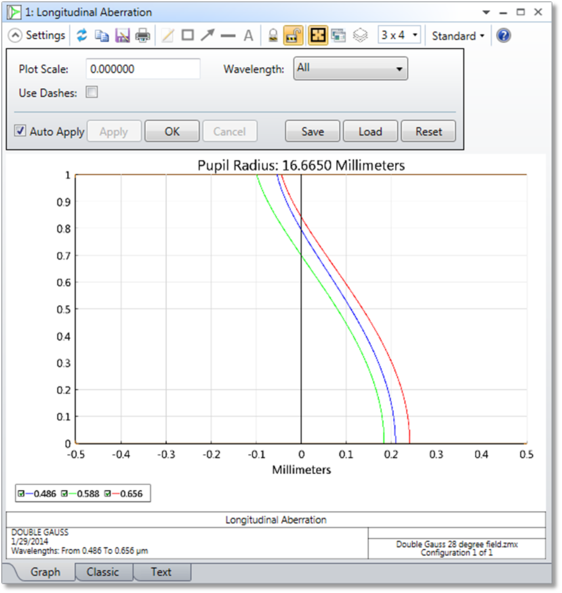
Task: Click the orange unlock window icon
Action: (293, 36)
